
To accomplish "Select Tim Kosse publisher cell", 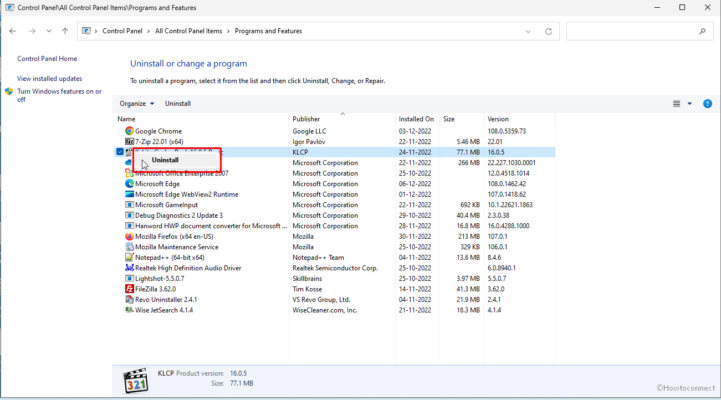I will tap(307, 289).
